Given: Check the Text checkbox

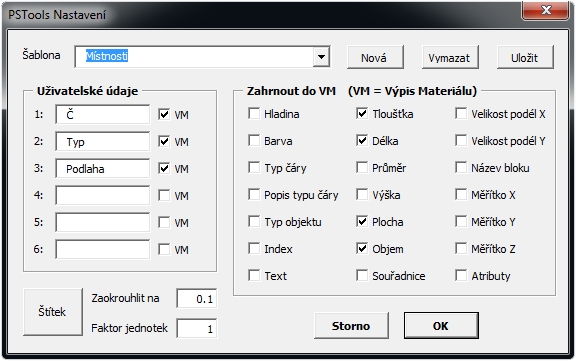Looking at the screenshot, I should [x=254, y=275].
